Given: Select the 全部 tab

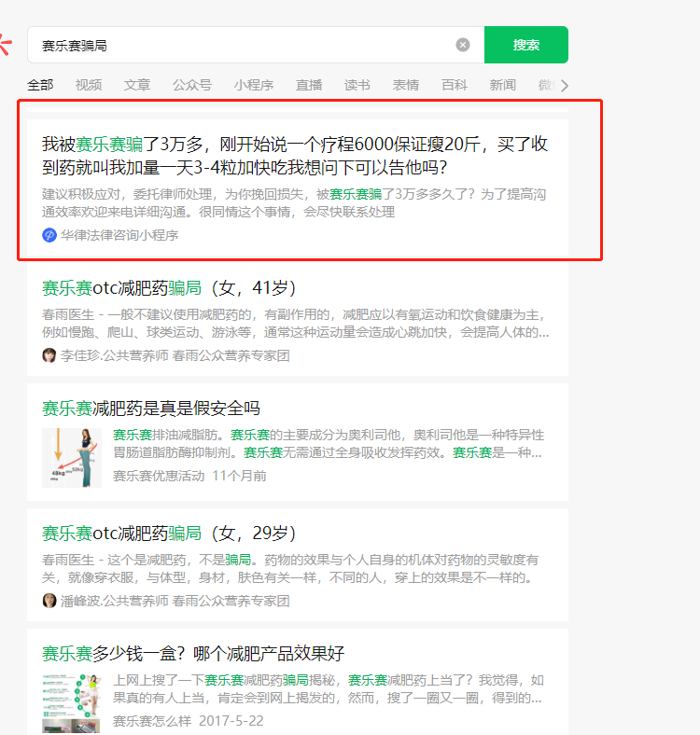Looking at the screenshot, I should [40, 85].
